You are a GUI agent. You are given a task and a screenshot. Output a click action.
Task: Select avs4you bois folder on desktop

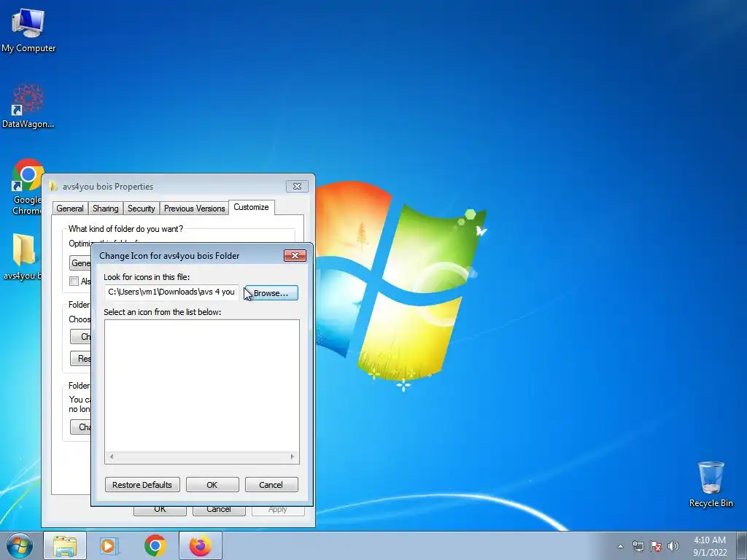tap(23, 256)
